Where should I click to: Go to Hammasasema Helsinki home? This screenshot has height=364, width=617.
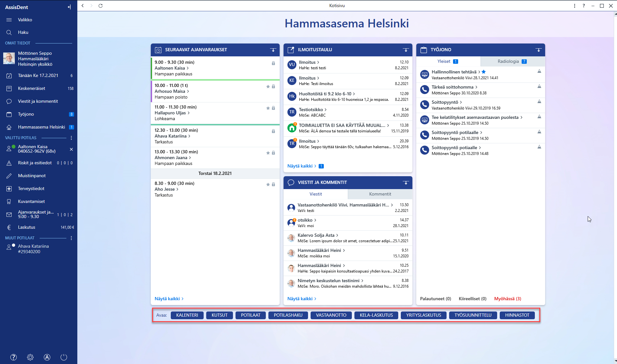tap(39, 127)
